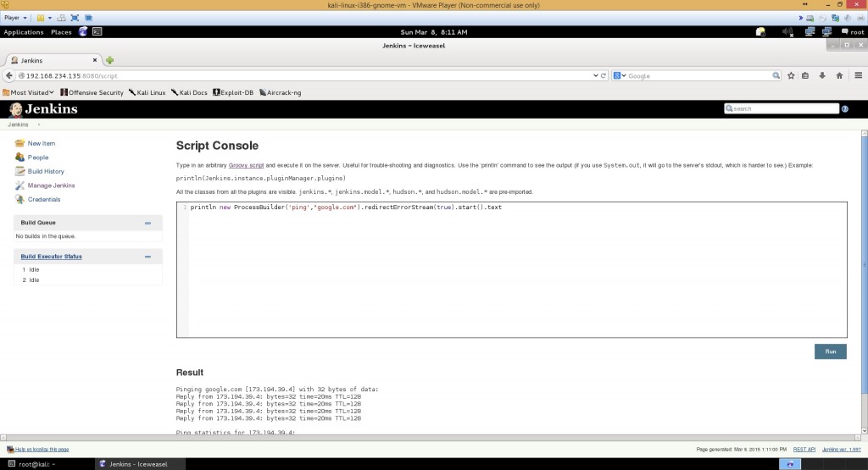This screenshot has height=470, width=868.
Task: Open the Places menu
Action: coord(61,32)
